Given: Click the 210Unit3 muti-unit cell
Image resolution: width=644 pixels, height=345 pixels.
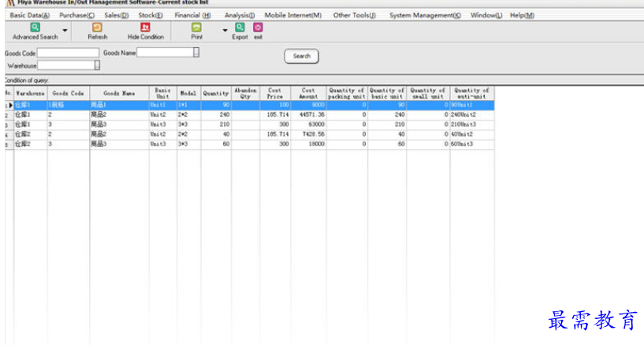Looking at the screenshot, I should pyautogui.click(x=472, y=124).
